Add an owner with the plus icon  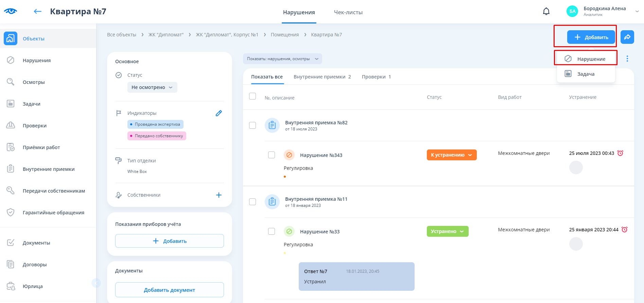[x=219, y=195]
